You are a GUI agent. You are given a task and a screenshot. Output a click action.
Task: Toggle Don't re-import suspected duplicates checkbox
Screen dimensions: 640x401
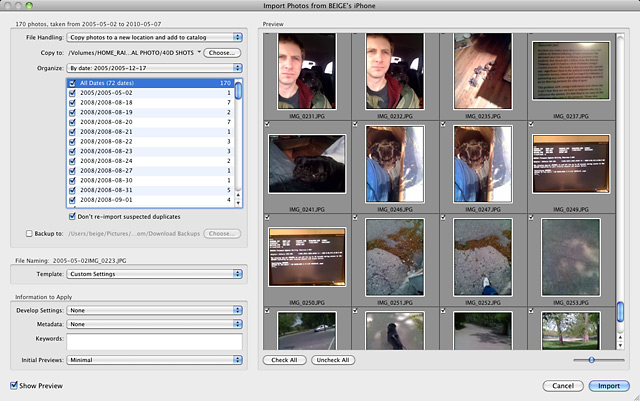(72, 216)
